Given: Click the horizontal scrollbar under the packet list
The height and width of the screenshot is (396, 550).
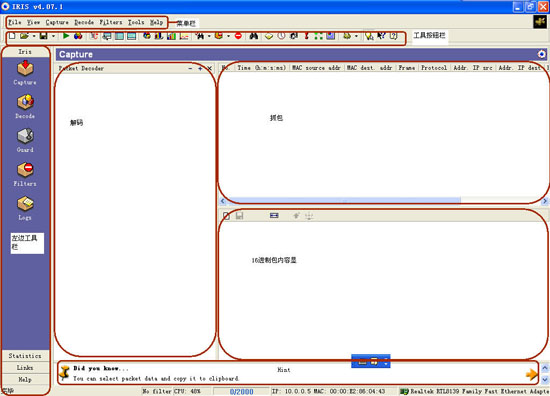Looking at the screenshot, I should [383, 201].
